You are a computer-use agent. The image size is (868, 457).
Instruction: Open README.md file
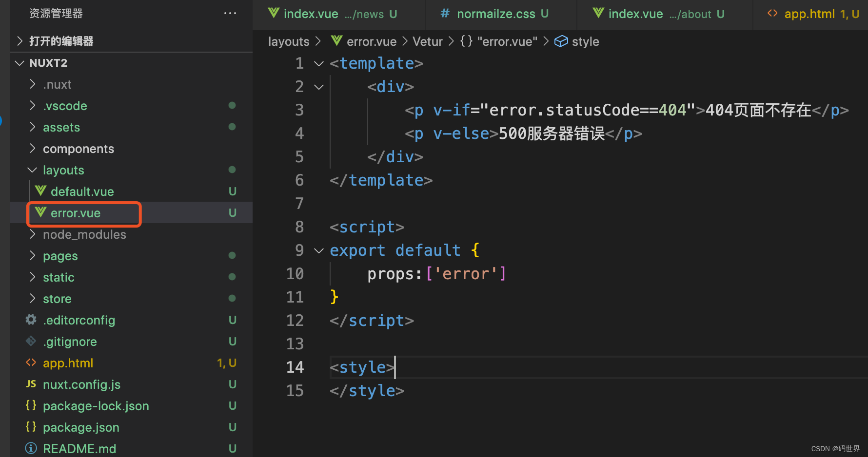131,449
